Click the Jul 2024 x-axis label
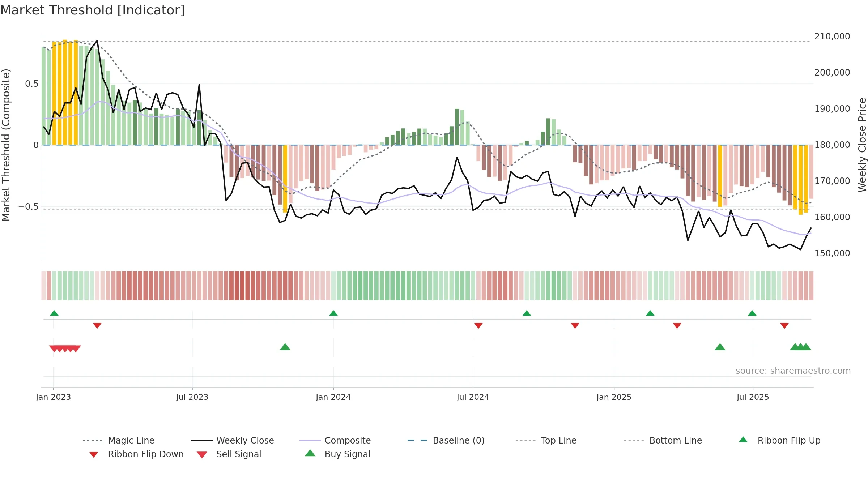This screenshot has height=488, width=868. 473,397
